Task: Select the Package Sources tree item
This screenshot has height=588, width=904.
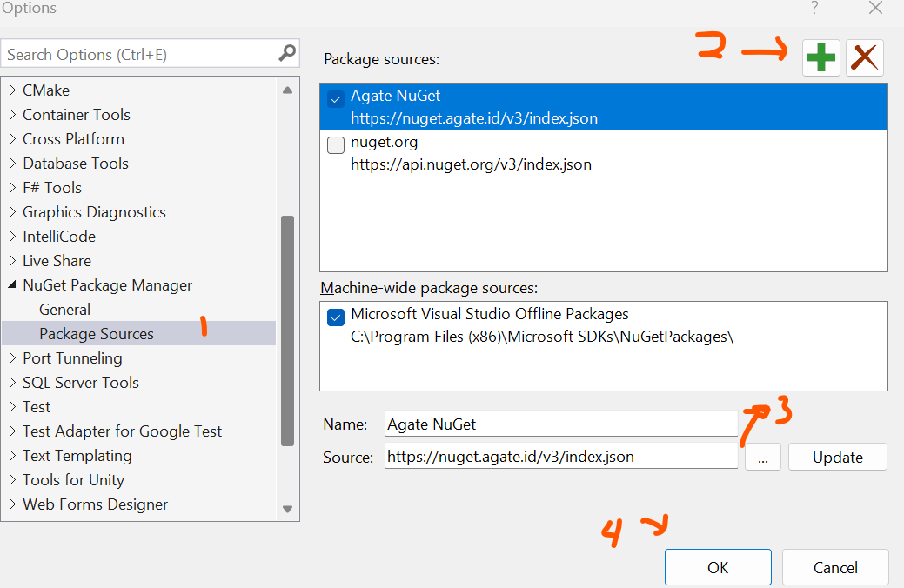Action: click(x=97, y=334)
